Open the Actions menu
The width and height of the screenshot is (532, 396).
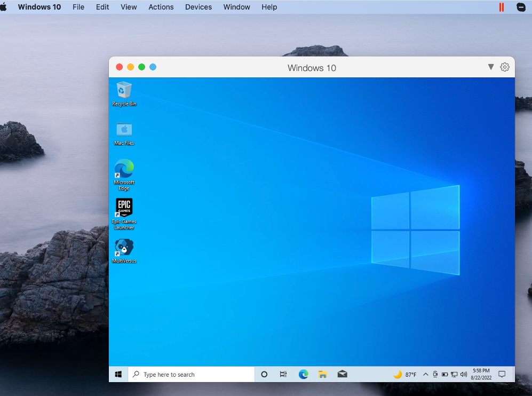161,7
